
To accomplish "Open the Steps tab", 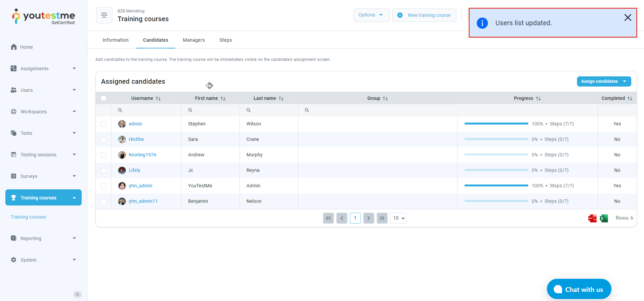I will pos(225,40).
